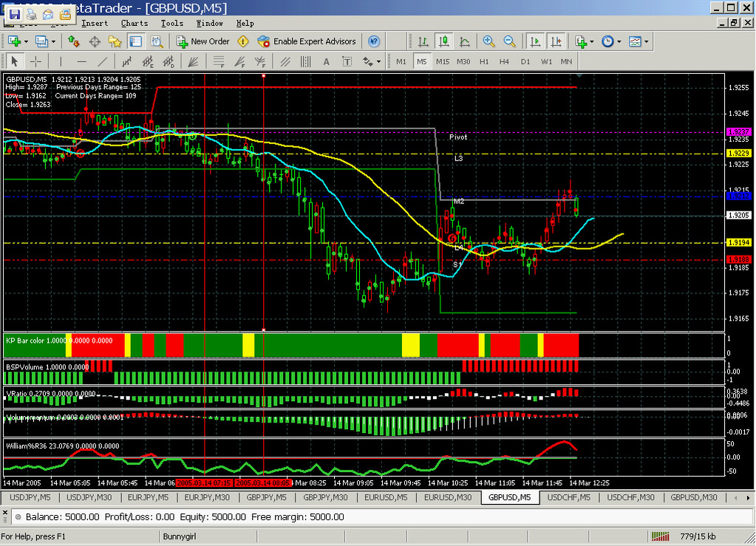The height and width of the screenshot is (546, 756).
Task: Open the Periods clock dropdown arrow
Action: [619, 41]
